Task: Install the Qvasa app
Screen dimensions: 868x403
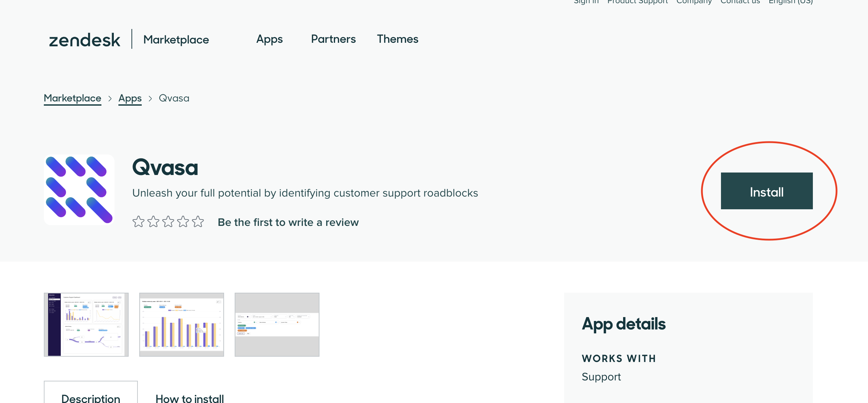Action: [x=767, y=191]
